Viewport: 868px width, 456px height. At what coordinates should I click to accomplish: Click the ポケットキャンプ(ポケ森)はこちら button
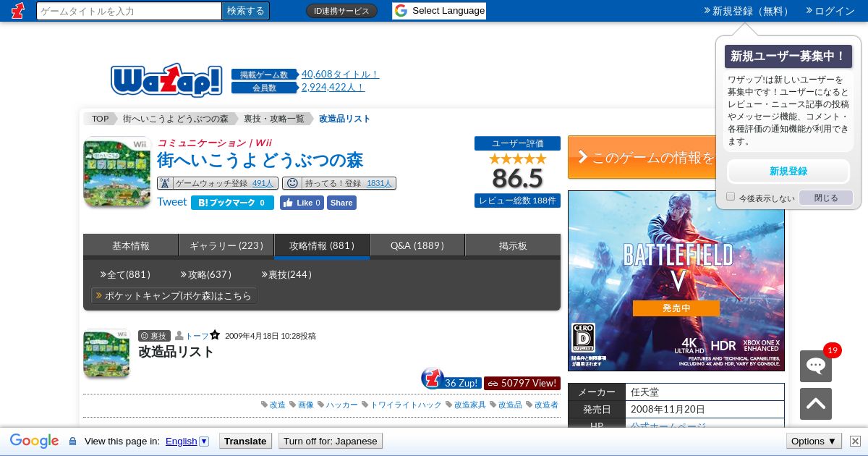(174, 295)
